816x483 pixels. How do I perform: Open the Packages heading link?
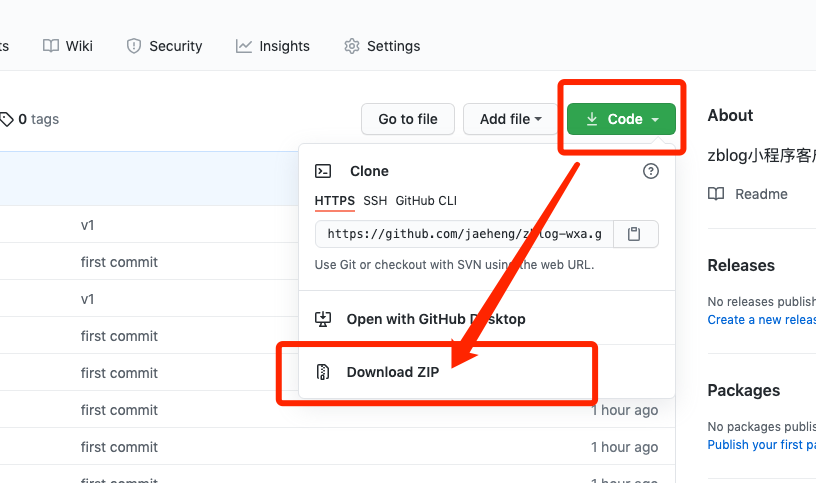tap(744, 390)
